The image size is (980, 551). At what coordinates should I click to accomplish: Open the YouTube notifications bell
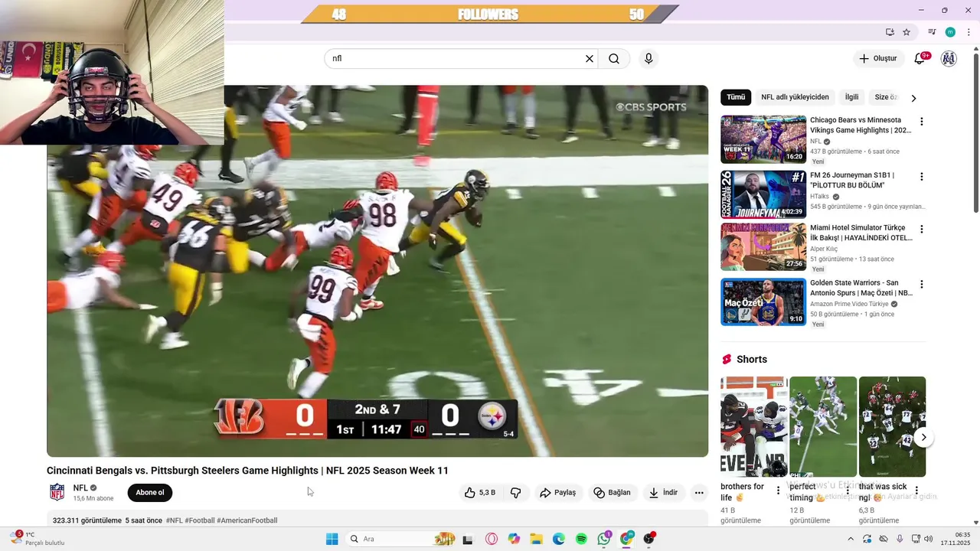(920, 59)
